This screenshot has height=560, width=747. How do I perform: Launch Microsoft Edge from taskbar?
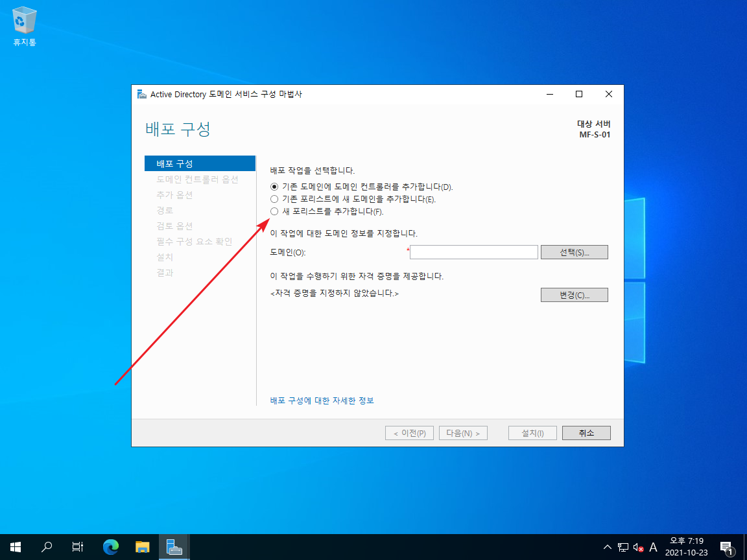click(x=111, y=547)
